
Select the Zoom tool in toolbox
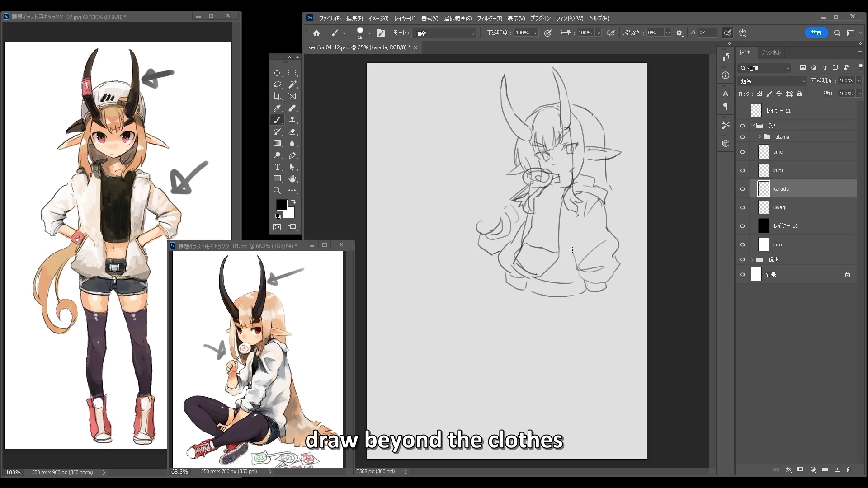277,191
